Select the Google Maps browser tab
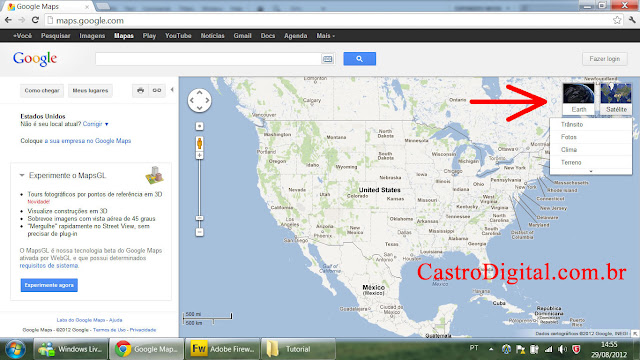 click(49, 7)
